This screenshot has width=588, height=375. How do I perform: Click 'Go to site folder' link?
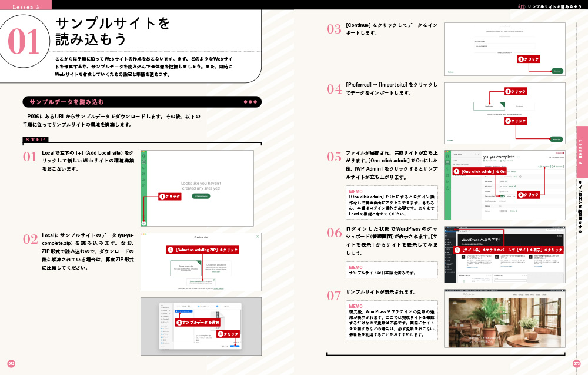pos(490,161)
